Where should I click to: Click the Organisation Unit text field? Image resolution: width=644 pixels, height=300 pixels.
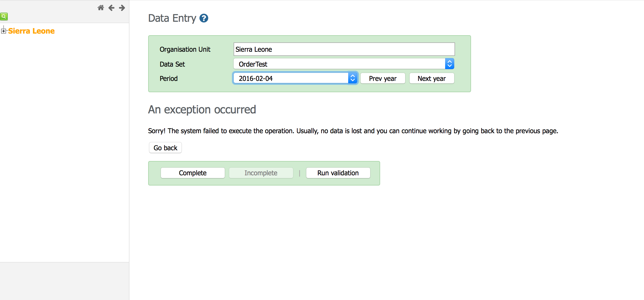point(344,49)
